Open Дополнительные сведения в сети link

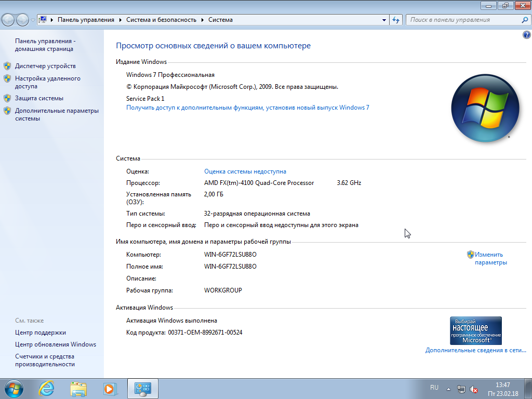[x=476, y=350]
